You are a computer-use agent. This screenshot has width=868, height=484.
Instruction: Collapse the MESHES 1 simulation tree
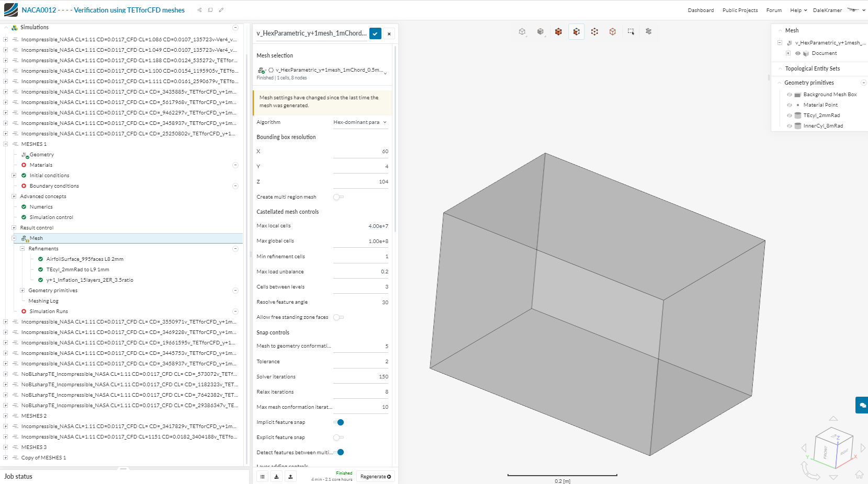[6, 144]
